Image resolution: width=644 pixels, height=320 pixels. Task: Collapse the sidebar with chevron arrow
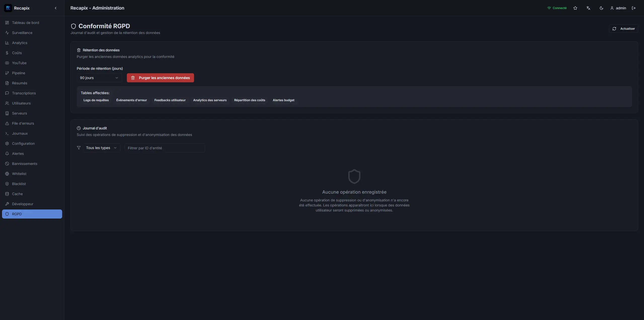tap(56, 8)
